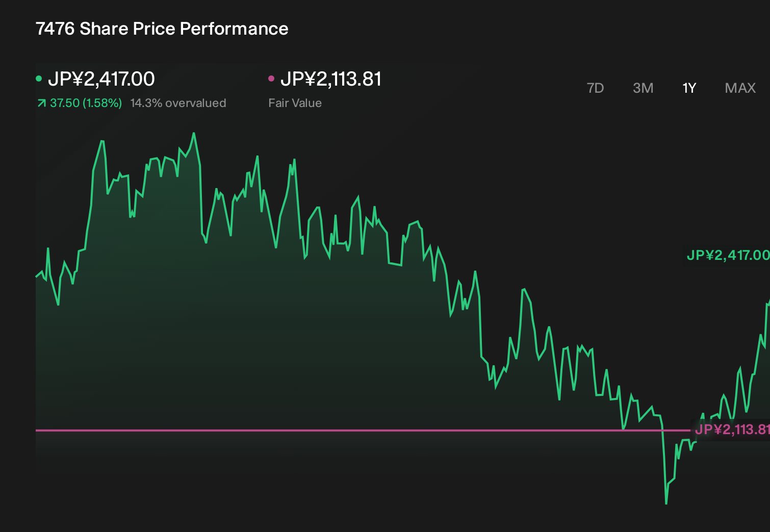This screenshot has height=532, width=770.
Task: Switch chart range to 7D
Action: pyautogui.click(x=595, y=88)
